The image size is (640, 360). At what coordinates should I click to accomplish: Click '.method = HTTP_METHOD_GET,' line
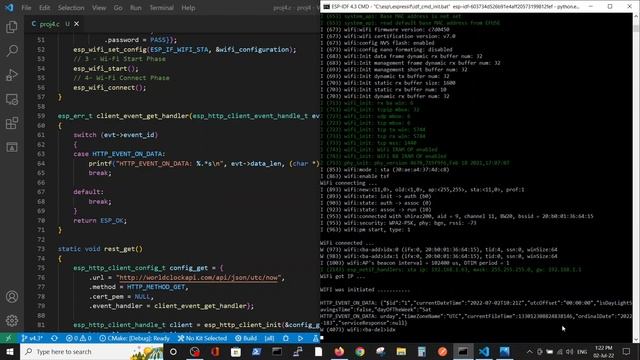click(x=139, y=287)
